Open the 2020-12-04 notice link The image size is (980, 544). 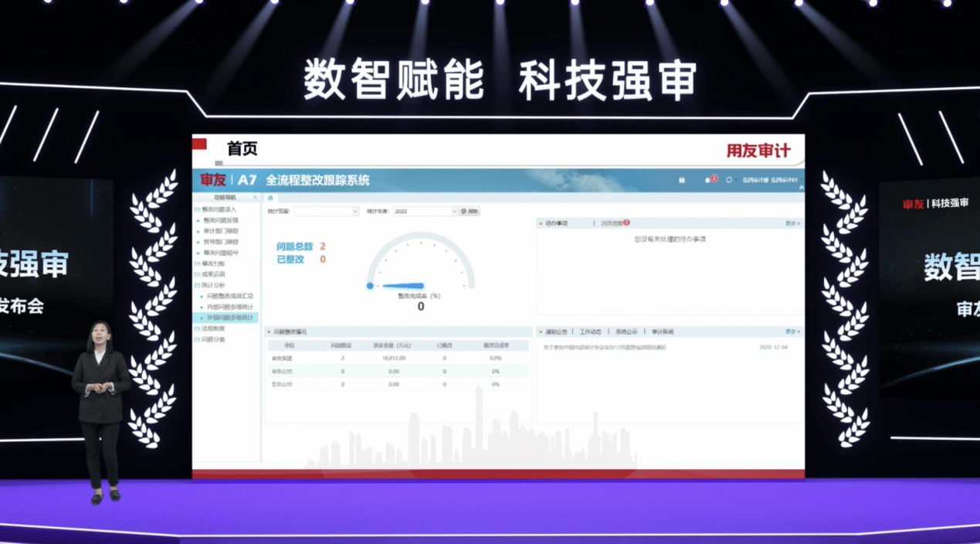[x=605, y=347]
